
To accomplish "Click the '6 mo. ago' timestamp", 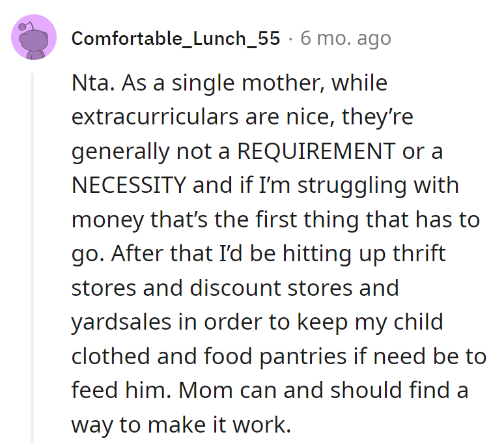I will point(345,38).
